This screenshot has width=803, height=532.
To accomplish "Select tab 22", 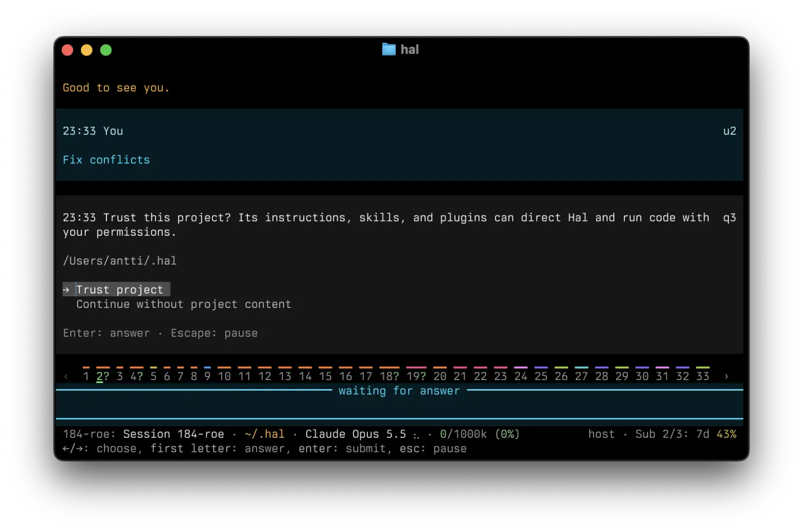I will tap(480, 376).
